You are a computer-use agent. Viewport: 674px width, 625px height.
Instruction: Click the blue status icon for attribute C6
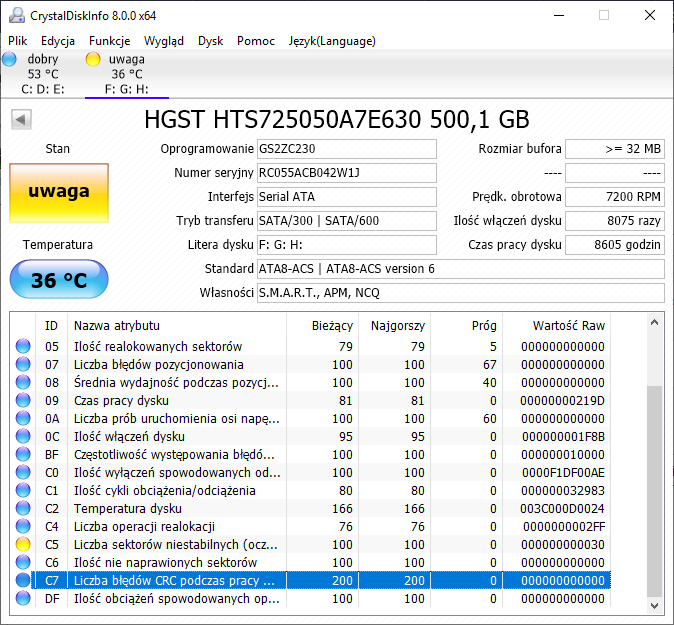click(x=23, y=562)
